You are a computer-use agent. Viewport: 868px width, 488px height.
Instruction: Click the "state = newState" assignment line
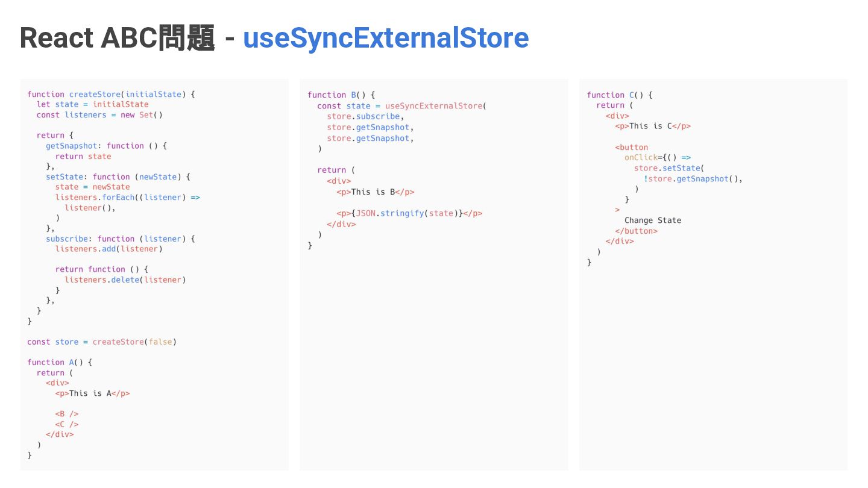coord(92,187)
